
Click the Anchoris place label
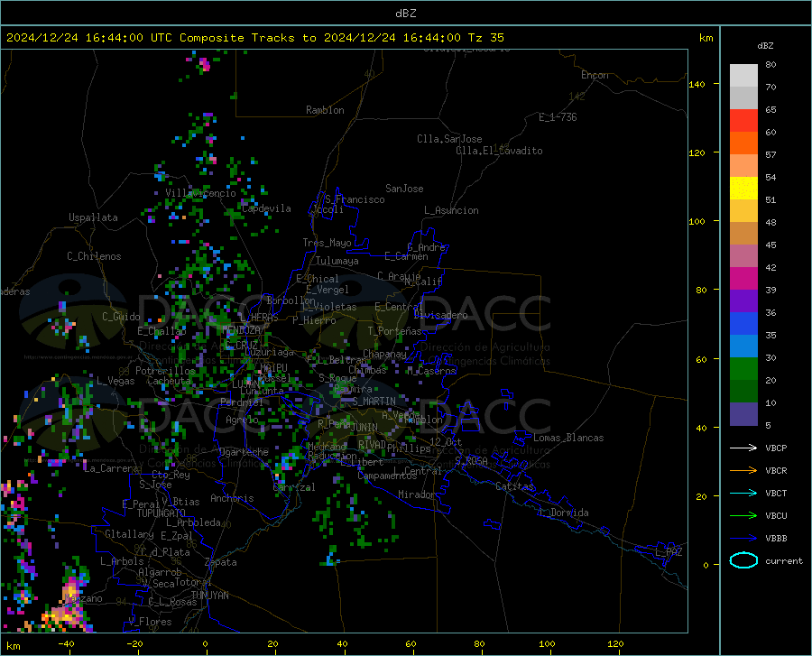pos(232,498)
